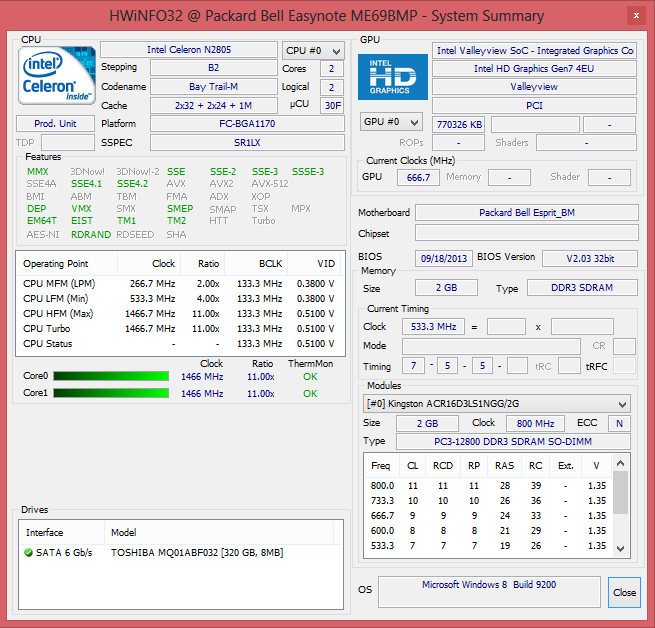The height and width of the screenshot is (628, 655).
Task: Open the Kingston memory module dropdown
Action: click(496, 404)
